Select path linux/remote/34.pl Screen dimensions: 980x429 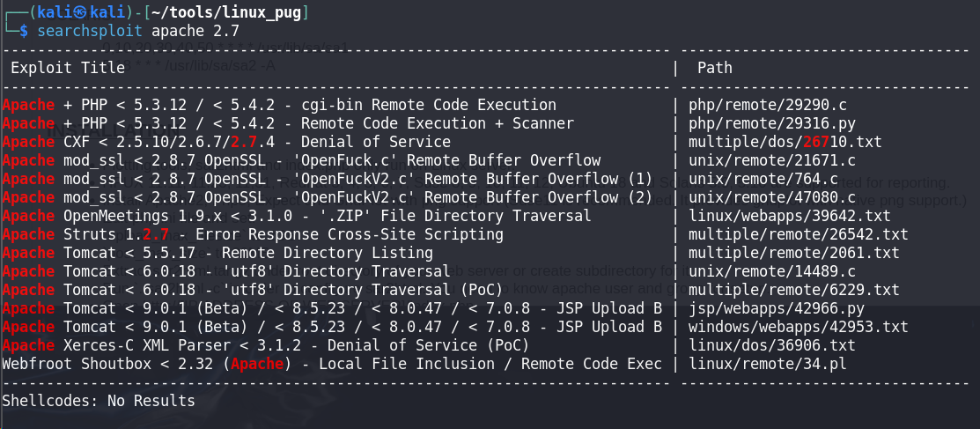(768, 364)
